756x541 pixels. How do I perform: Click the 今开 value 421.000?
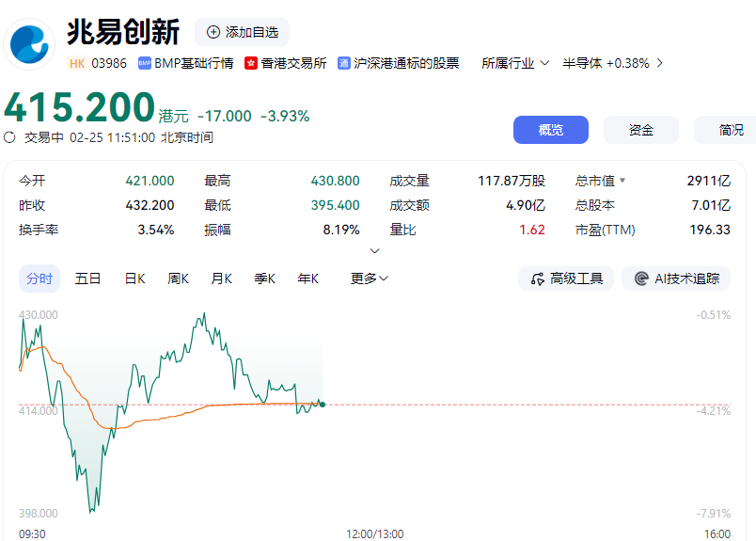[150, 181]
